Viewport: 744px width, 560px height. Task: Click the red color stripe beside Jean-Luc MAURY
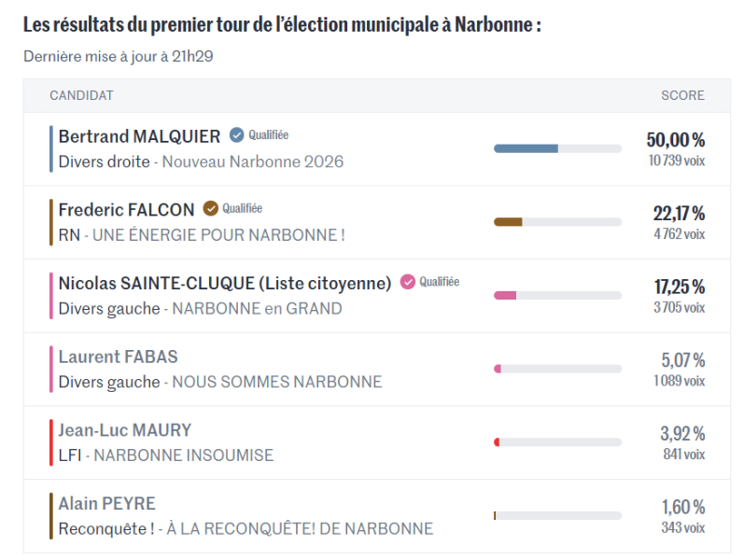50,442
